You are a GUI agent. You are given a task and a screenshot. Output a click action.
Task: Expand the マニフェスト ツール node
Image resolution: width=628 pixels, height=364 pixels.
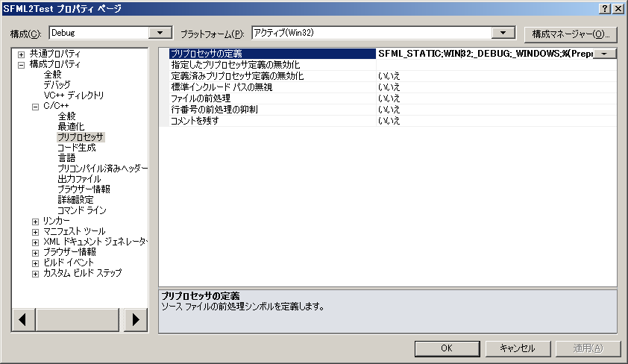[x=35, y=232]
